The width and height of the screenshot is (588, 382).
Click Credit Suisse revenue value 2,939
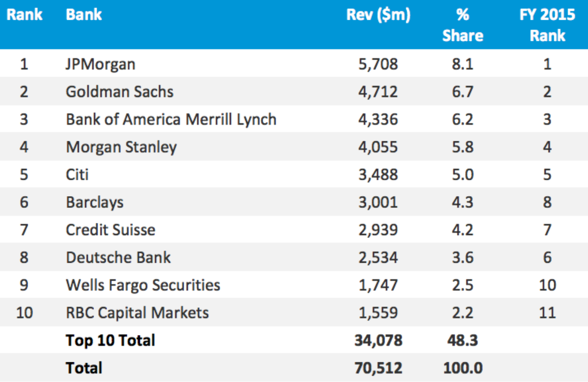(378, 230)
